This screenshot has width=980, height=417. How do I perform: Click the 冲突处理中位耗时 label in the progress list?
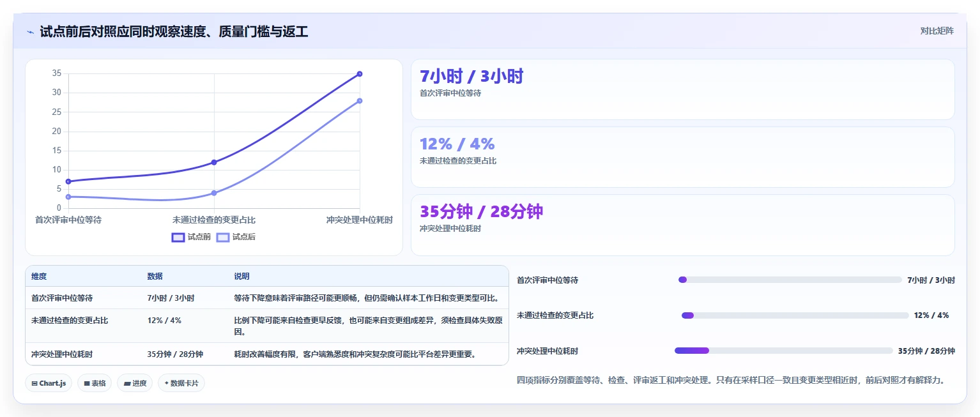(x=547, y=351)
